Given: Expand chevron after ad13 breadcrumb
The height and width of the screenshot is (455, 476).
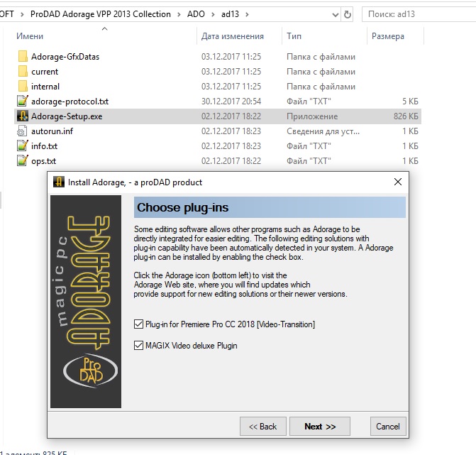Looking at the screenshot, I should tap(247, 14).
